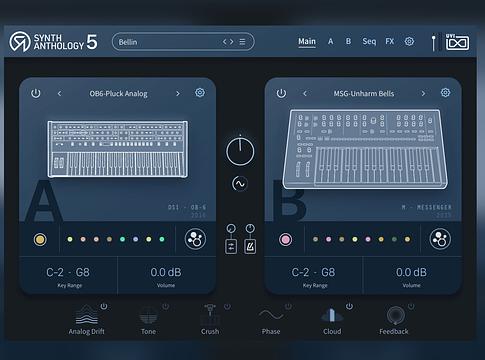This screenshot has width=485, height=360.
Task: Switch to the Main tab
Action: click(x=307, y=42)
